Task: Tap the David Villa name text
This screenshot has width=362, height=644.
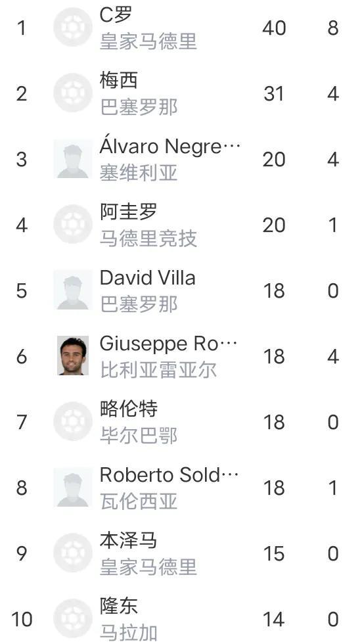Action: [x=147, y=277]
